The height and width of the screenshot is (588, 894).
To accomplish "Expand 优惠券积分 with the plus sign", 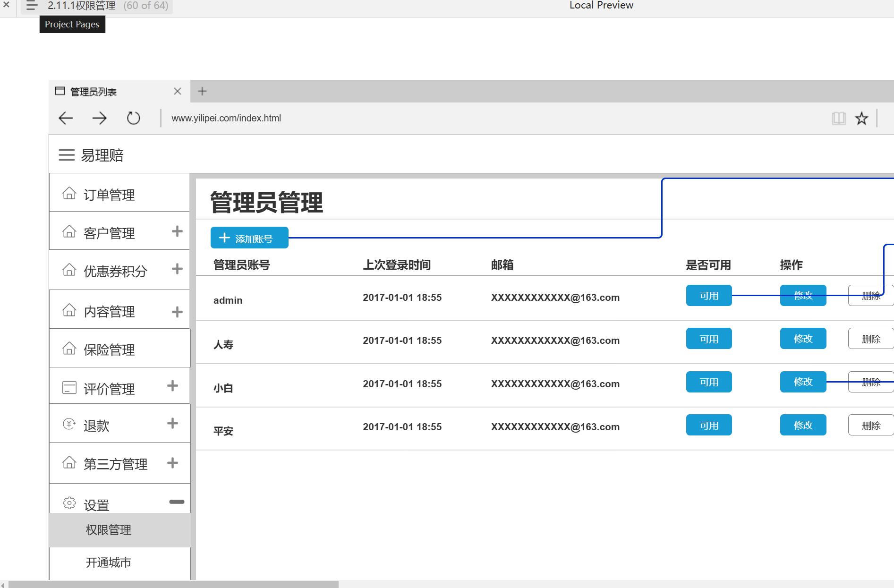I will click(177, 269).
